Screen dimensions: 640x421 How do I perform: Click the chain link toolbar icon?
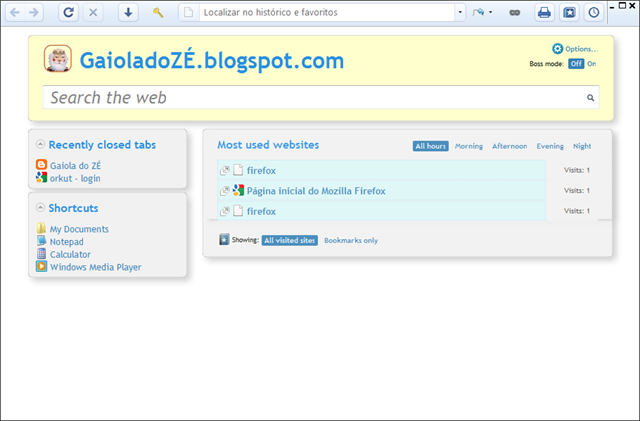pyautogui.click(x=515, y=13)
